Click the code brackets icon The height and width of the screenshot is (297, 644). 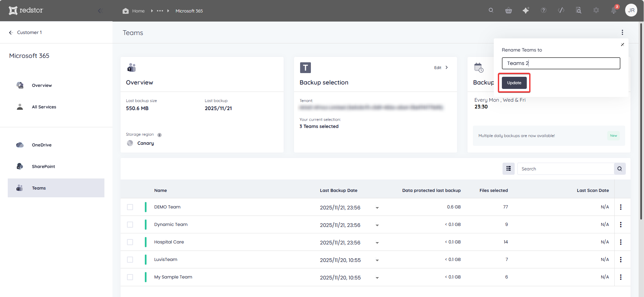[x=561, y=10]
